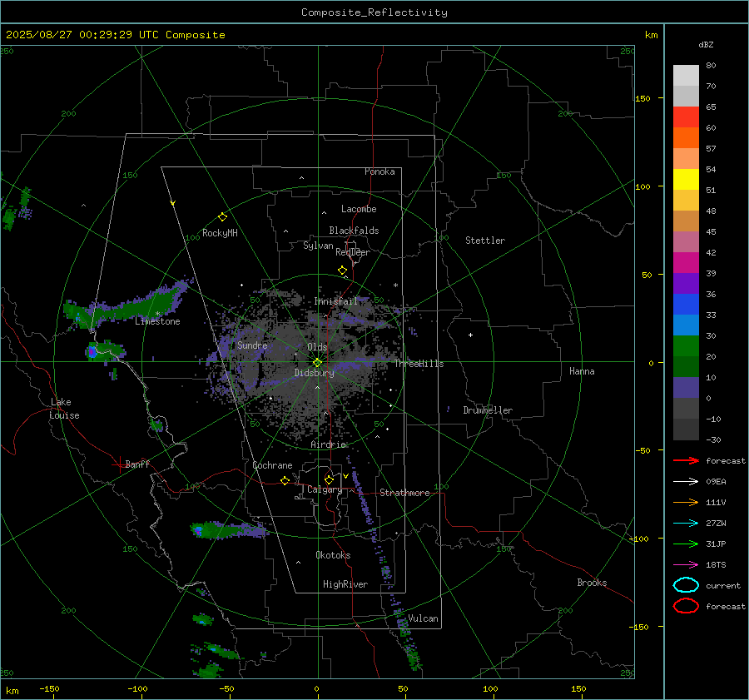Image resolution: width=749 pixels, height=700 pixels.
Task: Click the Drumheller city label
Action: click(x=488, y=410)
